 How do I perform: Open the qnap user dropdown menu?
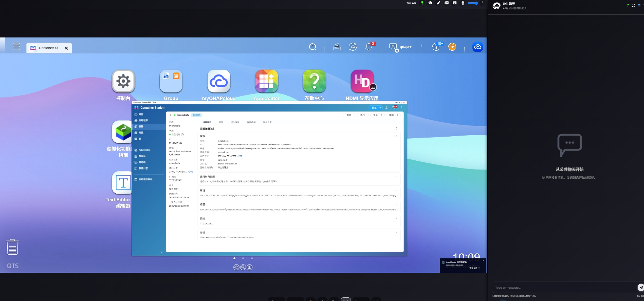[x=400, y=47]
